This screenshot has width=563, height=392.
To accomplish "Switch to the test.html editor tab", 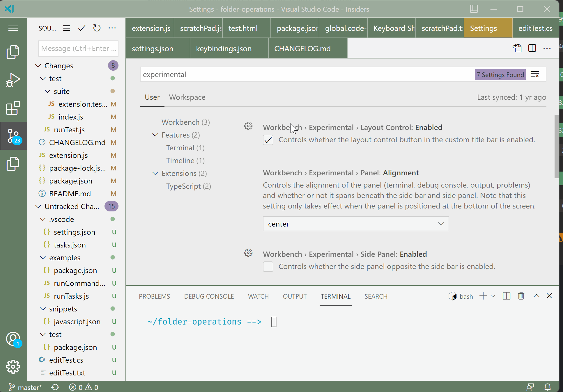I will [247, 28].
